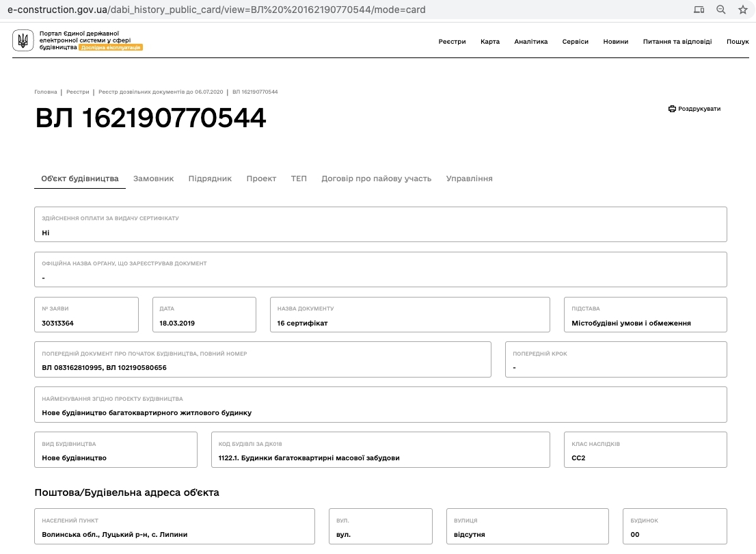Open Пошук in top navigation
The width and height of the screenshot is (756, 554).
coord(738,42)
